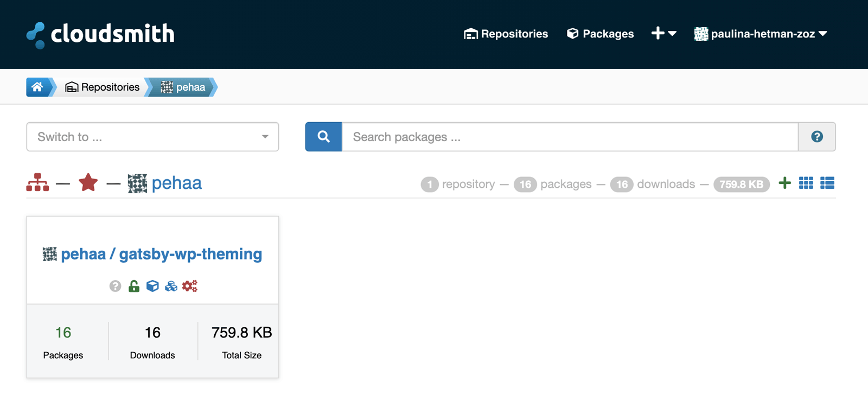The image size is (868, 406).
Task: Focus the Search packages input field
Action: coord(570,137)
